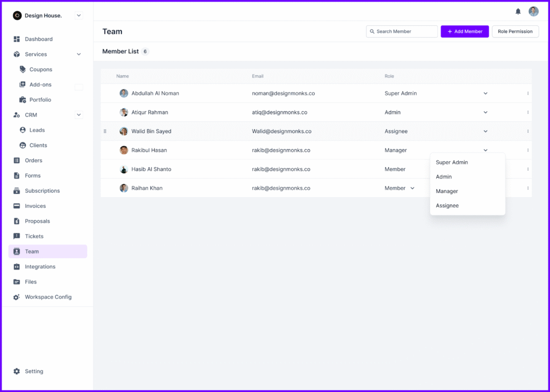Expand the CRM section
The image size is (550, 392).
78,115
